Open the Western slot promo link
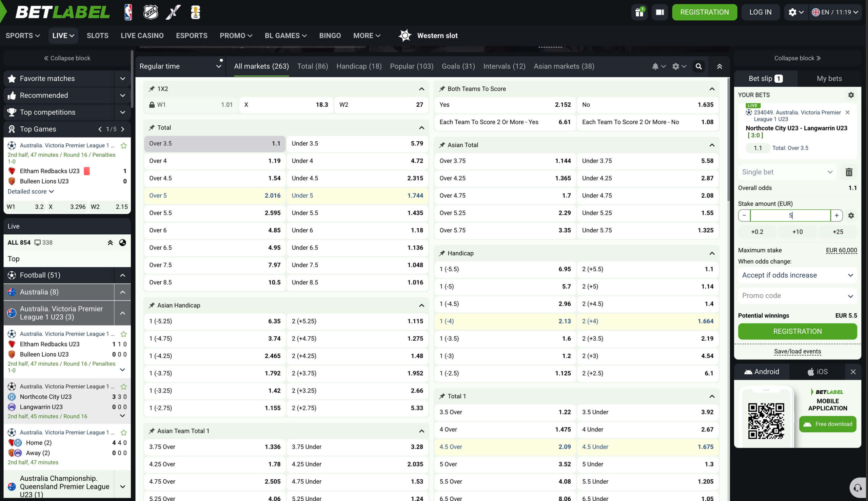 [428, 36]
